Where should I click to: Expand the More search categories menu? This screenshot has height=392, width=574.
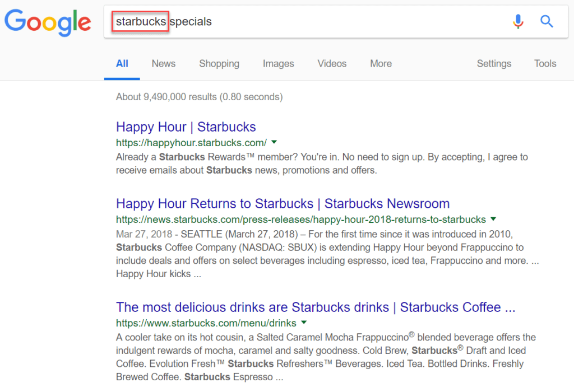coord(381,64)
